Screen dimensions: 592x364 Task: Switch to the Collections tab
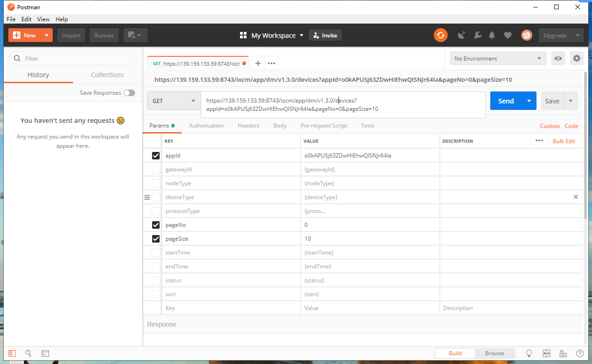coord(107,75)
